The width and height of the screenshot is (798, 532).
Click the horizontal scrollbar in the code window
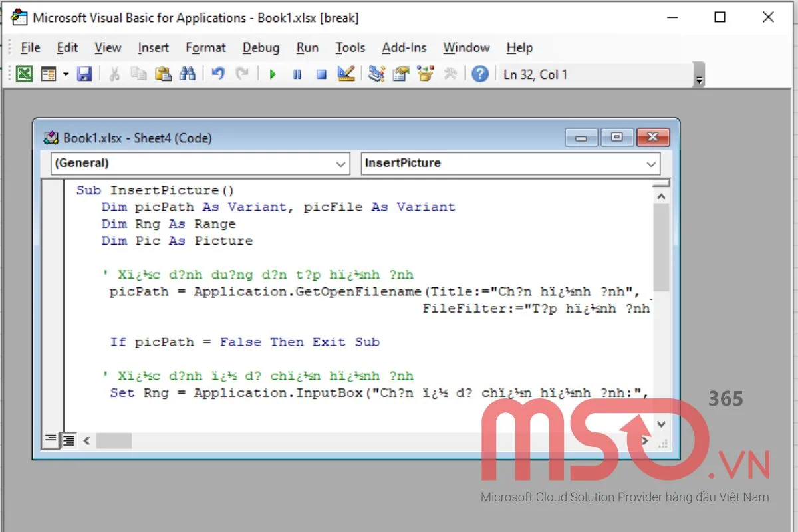(x=113, y=440)
